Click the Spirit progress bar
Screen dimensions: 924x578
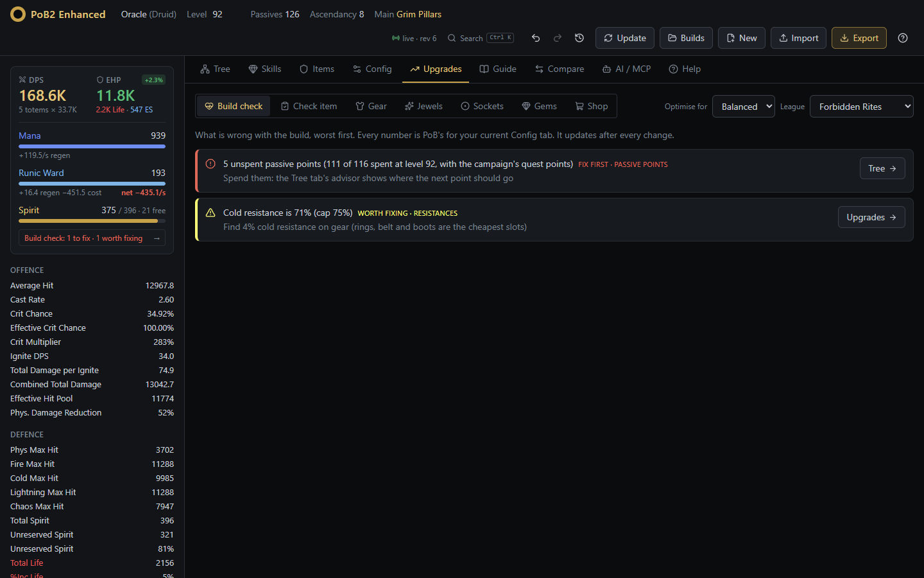point(92,221)
